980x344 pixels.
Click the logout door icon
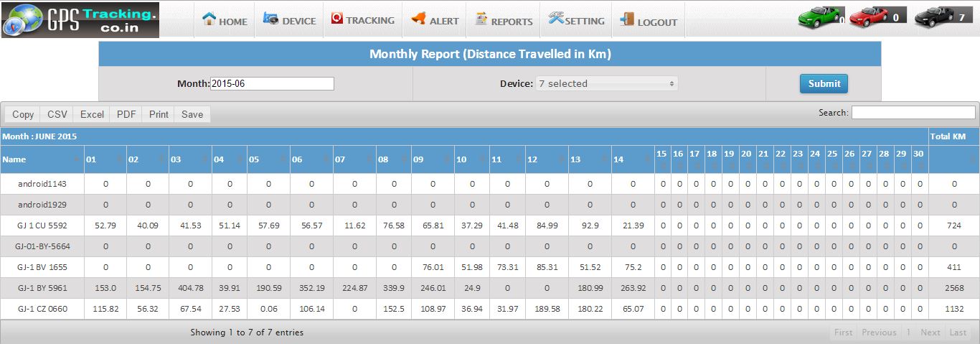coord(626,19)
